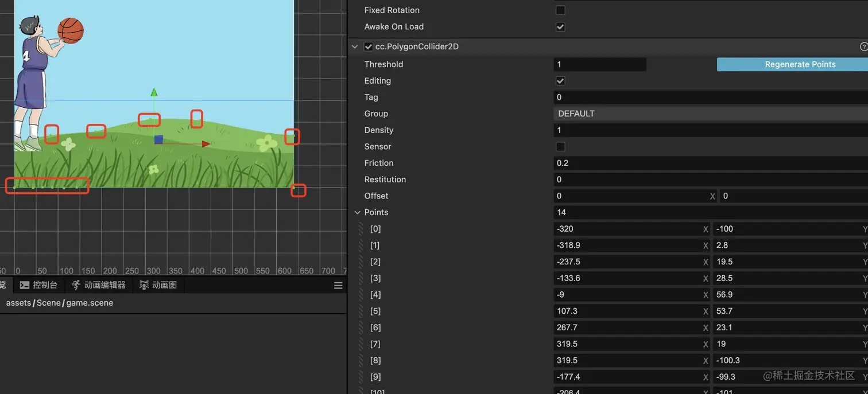Enable the Fixed Rotation checkbox
Viewport: 868px width, 394px height.
coord(560,10)
